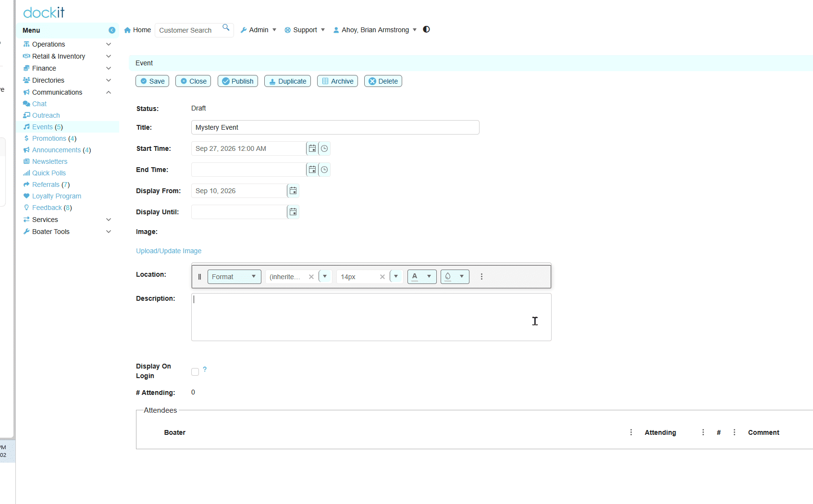This screenshot has width=813, height=504.
Task: Collapse the Communications menu section
Action: click(x=67, y=92)
